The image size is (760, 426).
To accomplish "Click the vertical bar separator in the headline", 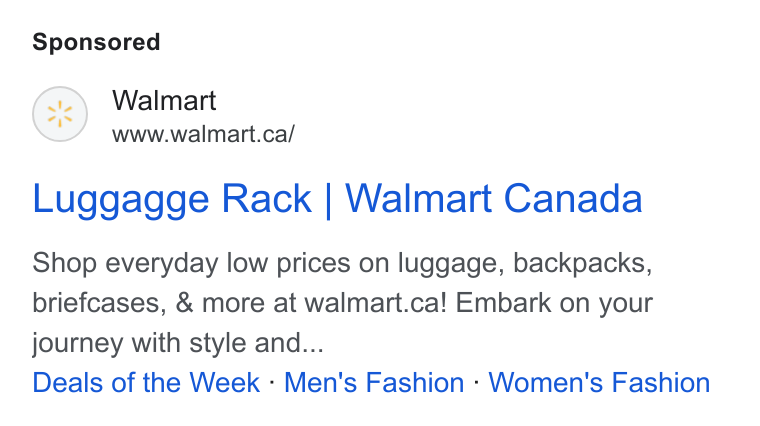I will coord(328,200).
